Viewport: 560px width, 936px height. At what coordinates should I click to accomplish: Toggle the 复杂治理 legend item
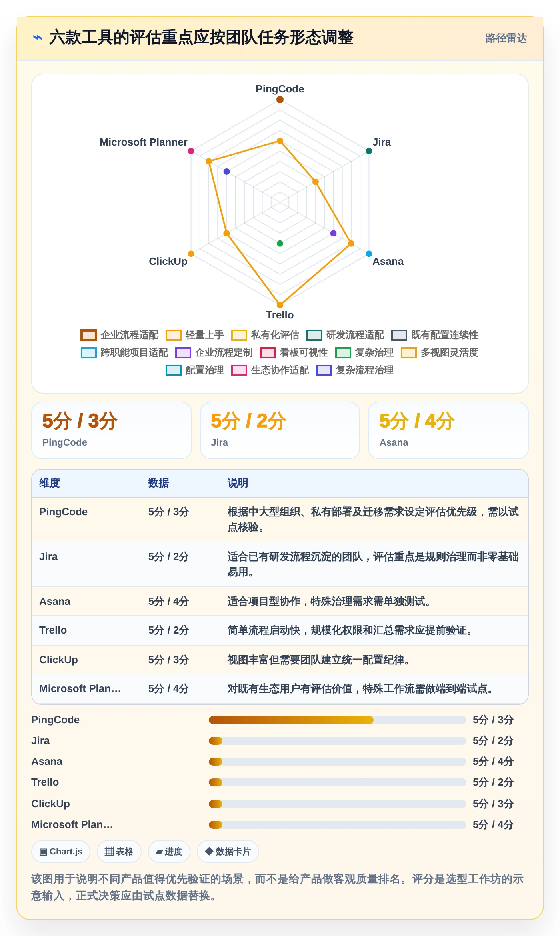point(364,352)
